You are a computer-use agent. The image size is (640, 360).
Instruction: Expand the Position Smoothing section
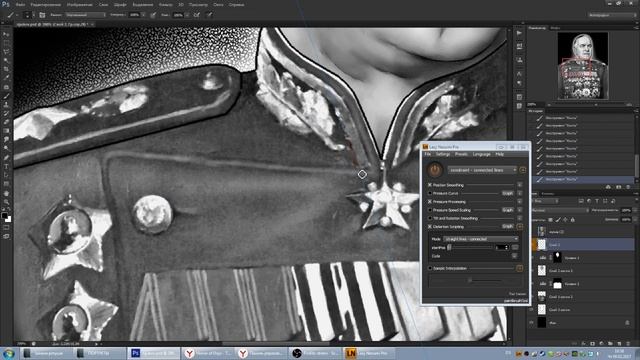click(x=520, y=185)
